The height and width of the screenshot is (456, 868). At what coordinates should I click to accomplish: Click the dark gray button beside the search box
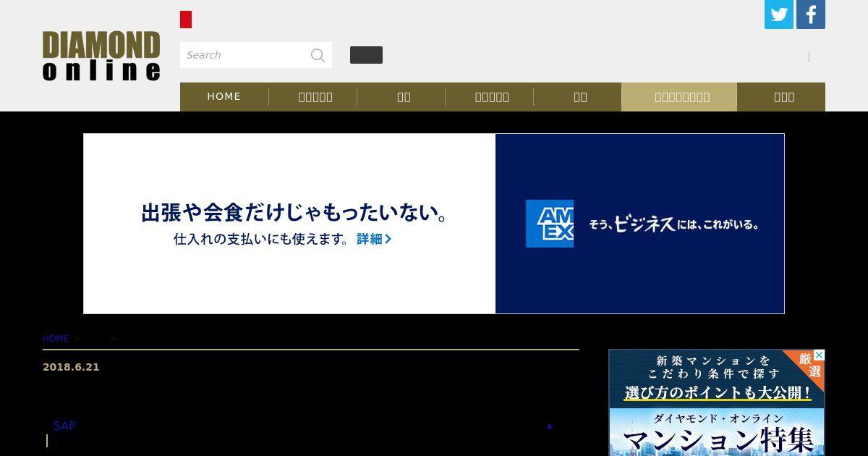(x=366, y=55)
